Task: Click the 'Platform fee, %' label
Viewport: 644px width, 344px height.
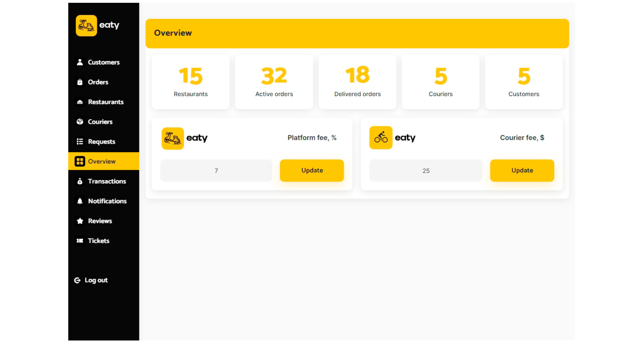Action: (312, 138)
